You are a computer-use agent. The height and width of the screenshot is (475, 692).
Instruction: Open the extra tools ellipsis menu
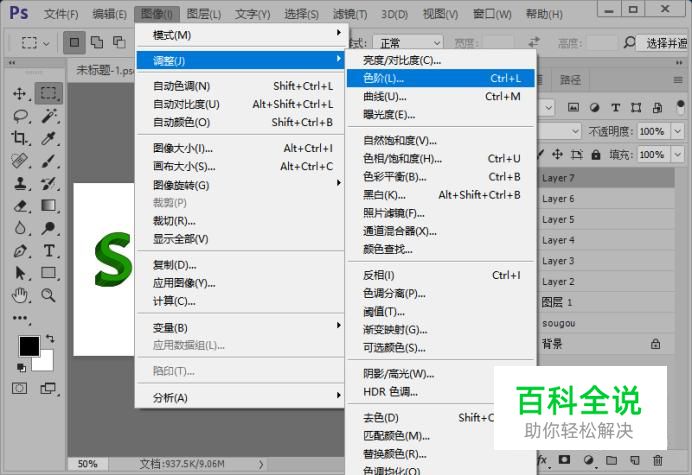[x=20, y=318]
